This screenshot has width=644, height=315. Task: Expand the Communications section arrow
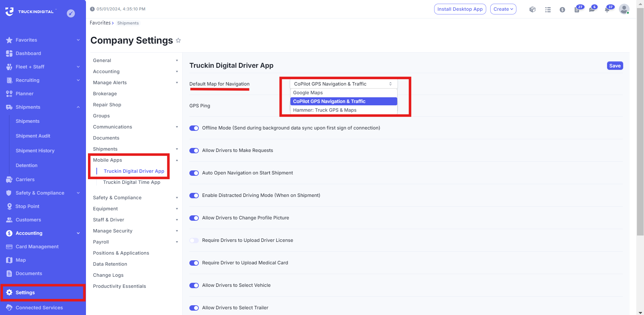(177, 127)
